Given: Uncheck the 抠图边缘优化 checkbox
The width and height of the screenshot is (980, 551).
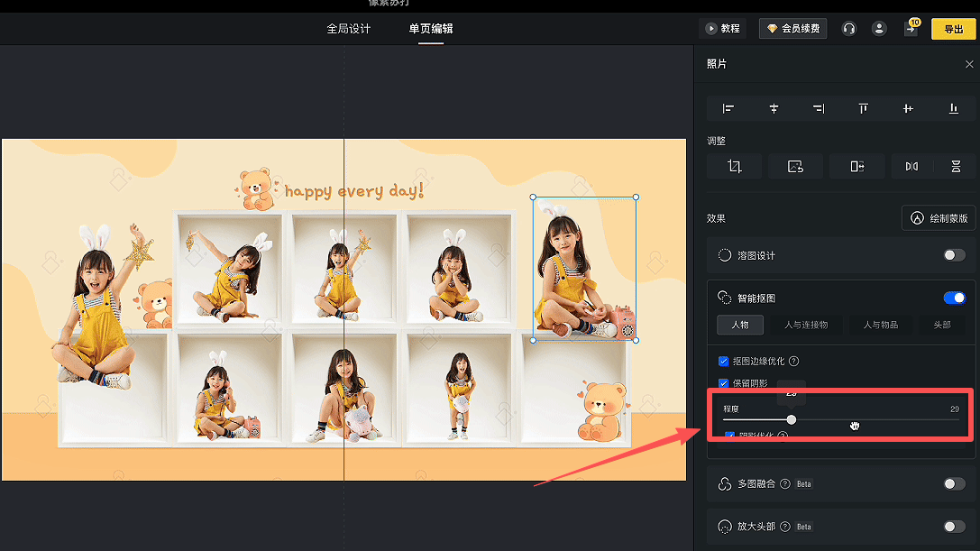Looking at the screenshot, I should [x=723, y=361].
